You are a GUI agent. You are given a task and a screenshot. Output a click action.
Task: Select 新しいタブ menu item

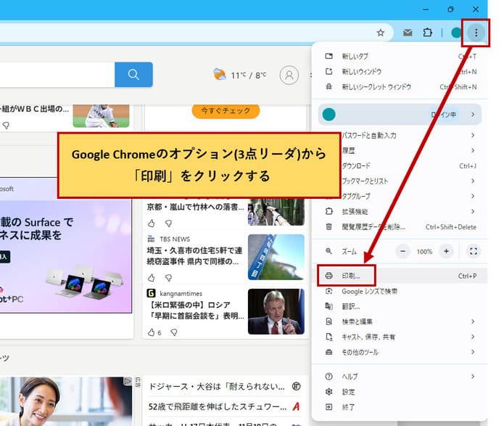tap(400, 57)
